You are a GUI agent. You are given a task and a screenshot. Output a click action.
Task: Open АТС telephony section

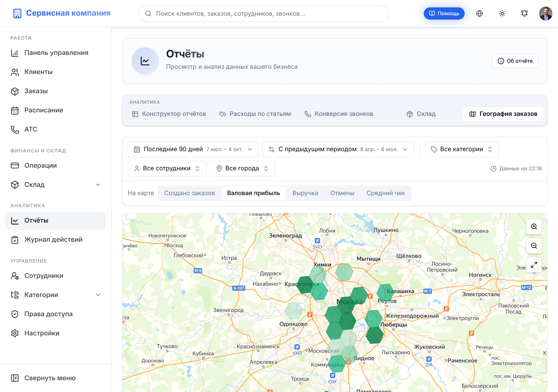(x=55, y=129)
